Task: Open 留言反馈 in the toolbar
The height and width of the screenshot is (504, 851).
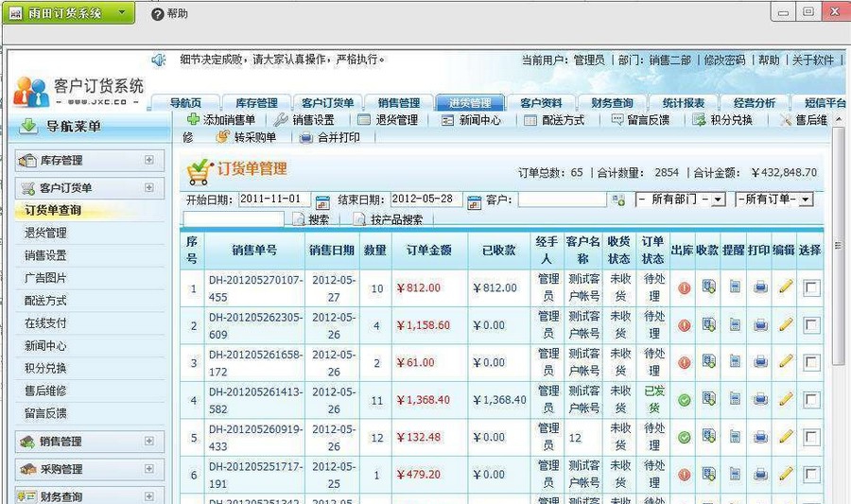Action: tap(640, 120)
